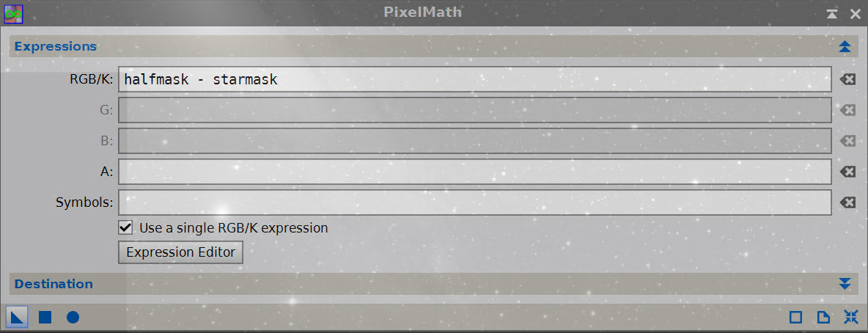Click the Reset icon at bottom right
The height and width of the screenshot is (333, 868).
pyautogui.click(x=851, y=318)
